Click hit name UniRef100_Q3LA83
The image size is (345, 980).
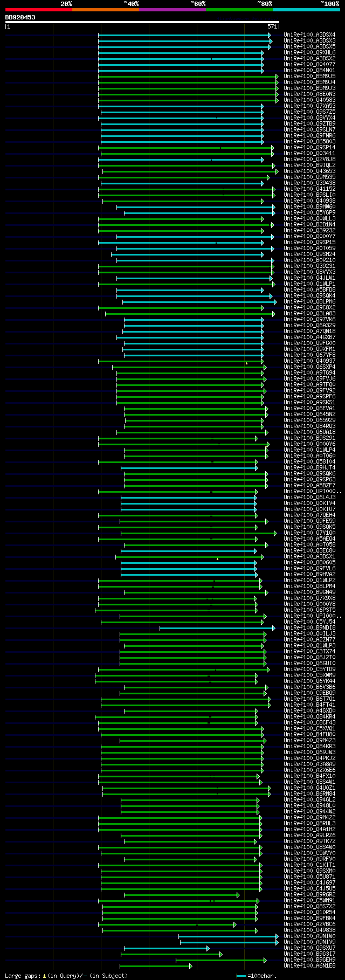coord(309,314)
